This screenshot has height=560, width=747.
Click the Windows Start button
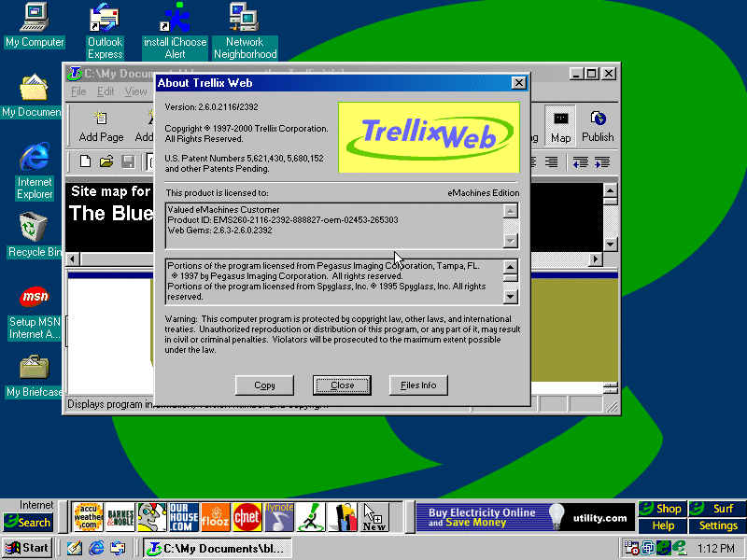[27, 548]
